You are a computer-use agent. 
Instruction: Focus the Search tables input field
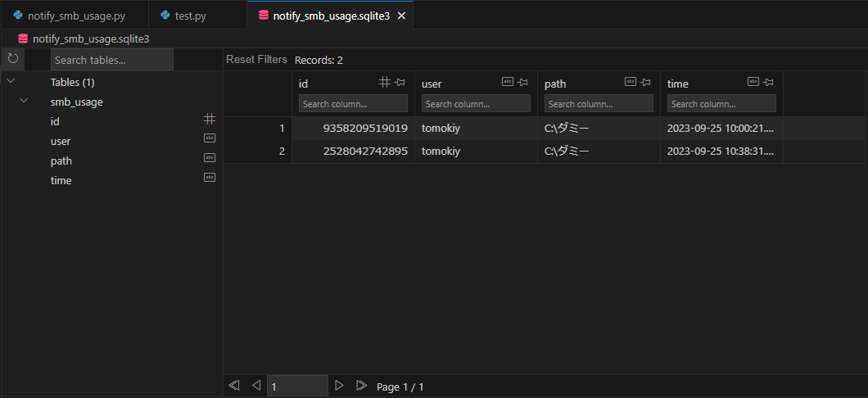pos(111,60)
